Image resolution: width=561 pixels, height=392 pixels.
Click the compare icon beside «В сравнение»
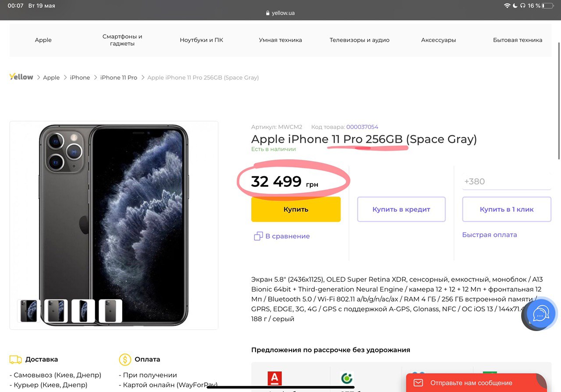click(258, 236)
